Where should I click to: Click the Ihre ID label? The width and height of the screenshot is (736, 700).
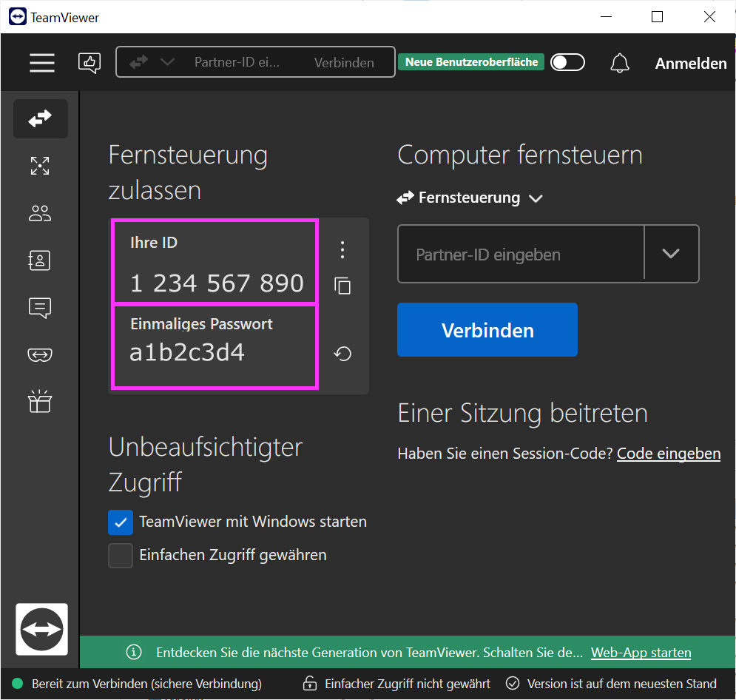[x=154, y=242]
